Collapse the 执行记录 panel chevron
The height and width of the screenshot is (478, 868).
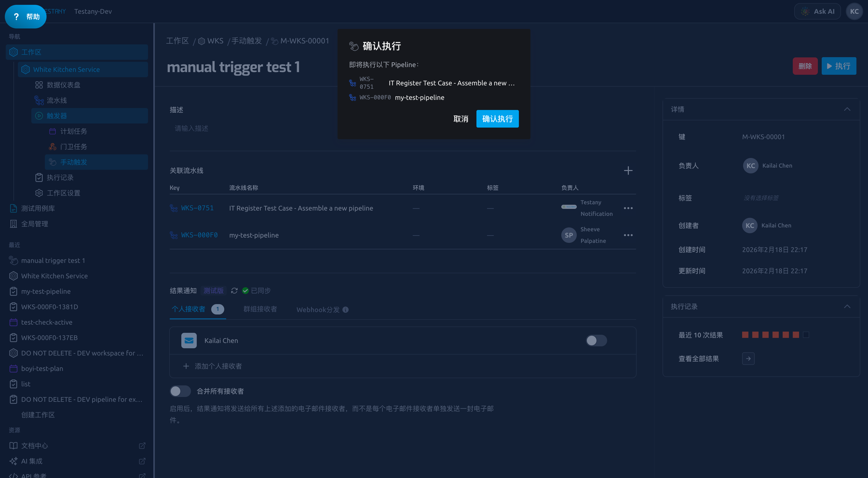(x=847, y=307)
